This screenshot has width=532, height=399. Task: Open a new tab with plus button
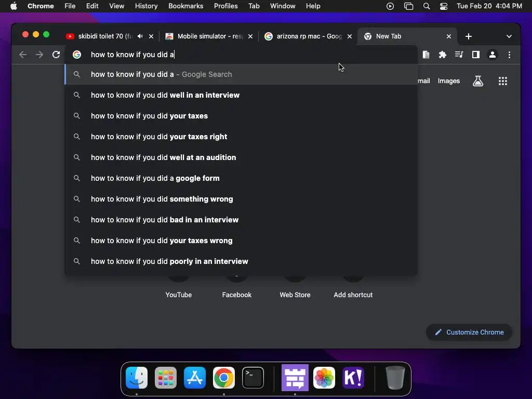click(x=469, y=36)
